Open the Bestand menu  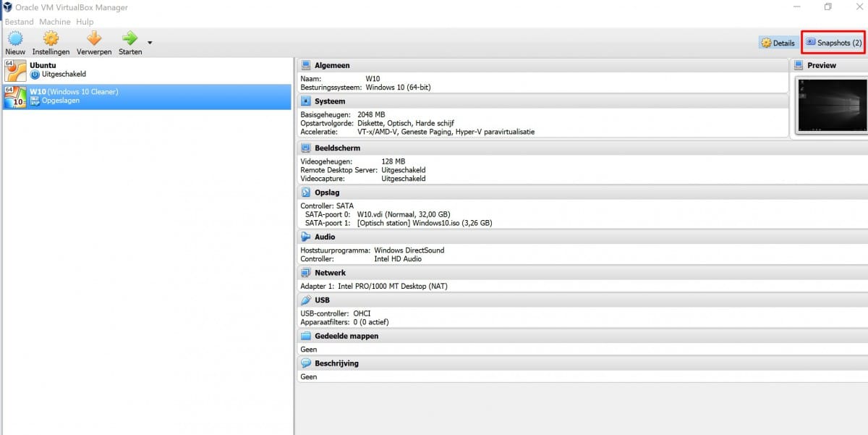(20, 22)
